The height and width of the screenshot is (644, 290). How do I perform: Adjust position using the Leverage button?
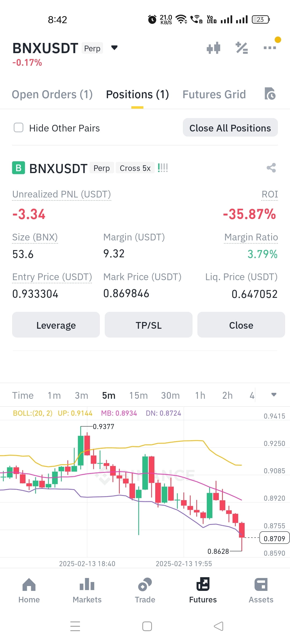click(56, 325)
